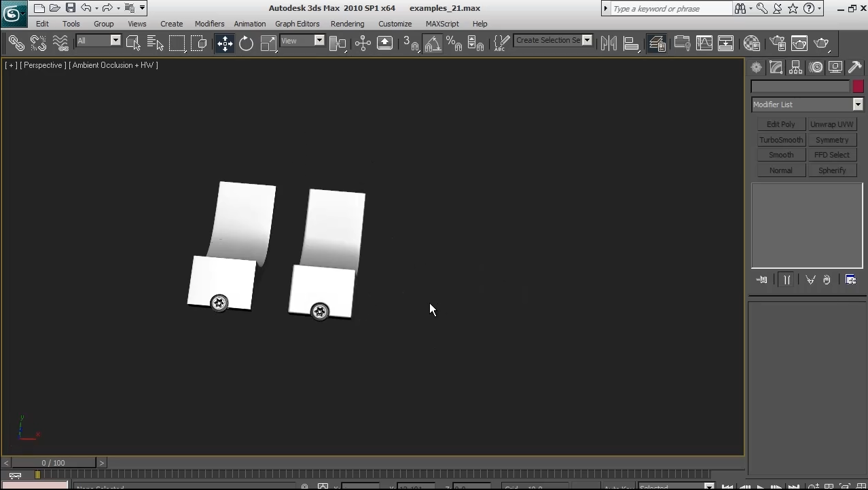The width and height of the screenshot is (868, 490).
Task: Toggle the Angle Snap button
Action: coord(433,43)
